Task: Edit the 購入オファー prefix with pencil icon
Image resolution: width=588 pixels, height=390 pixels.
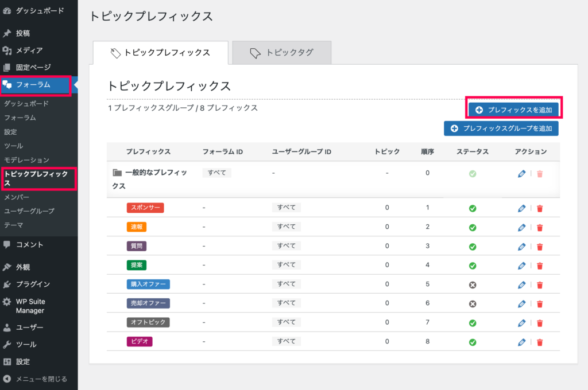Action: 521,284
